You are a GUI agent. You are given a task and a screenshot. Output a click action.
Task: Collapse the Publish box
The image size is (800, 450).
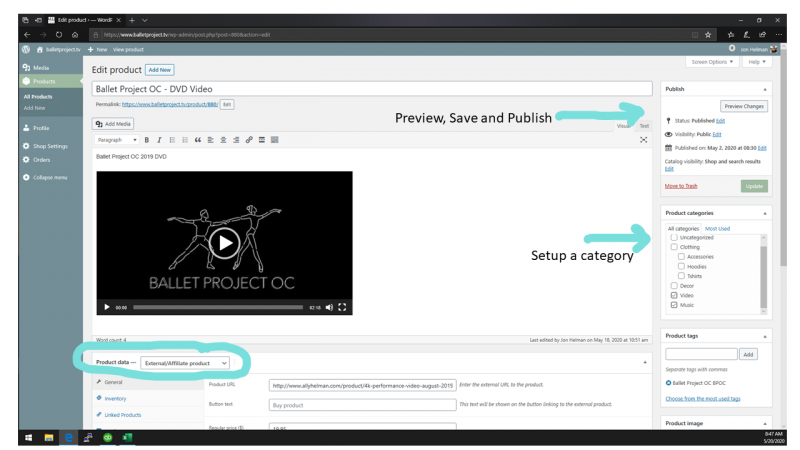[765, 89]
